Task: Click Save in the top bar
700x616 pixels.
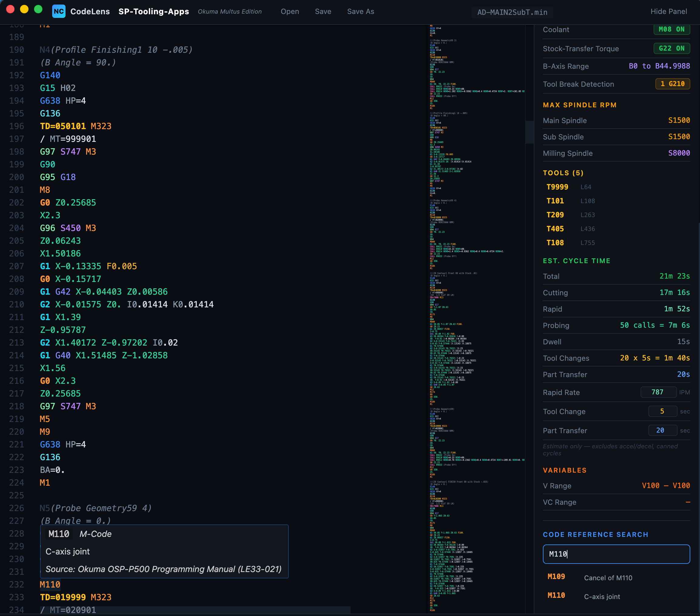Action: coord(323,11)
